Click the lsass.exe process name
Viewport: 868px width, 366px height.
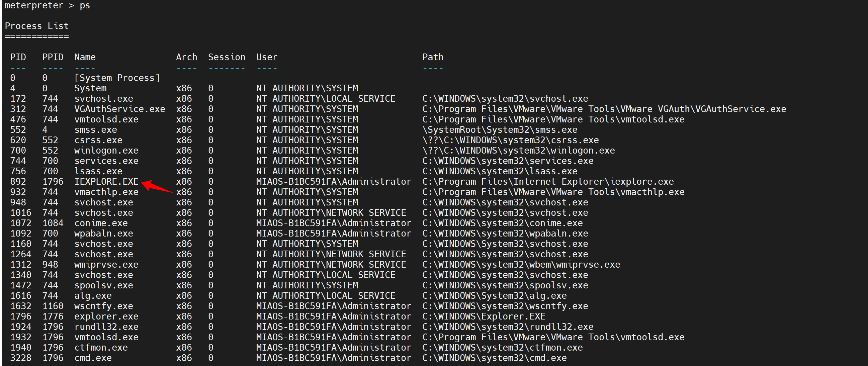pos(98,171)
